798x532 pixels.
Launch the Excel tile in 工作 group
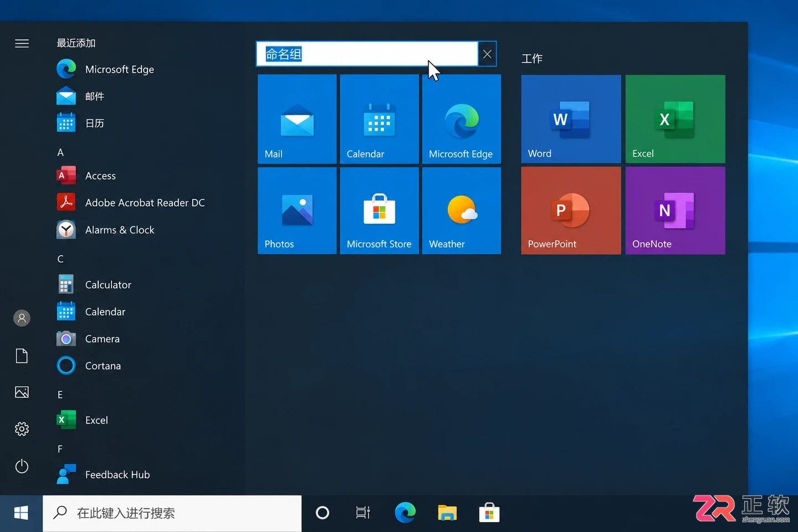[x=675, y=119]
